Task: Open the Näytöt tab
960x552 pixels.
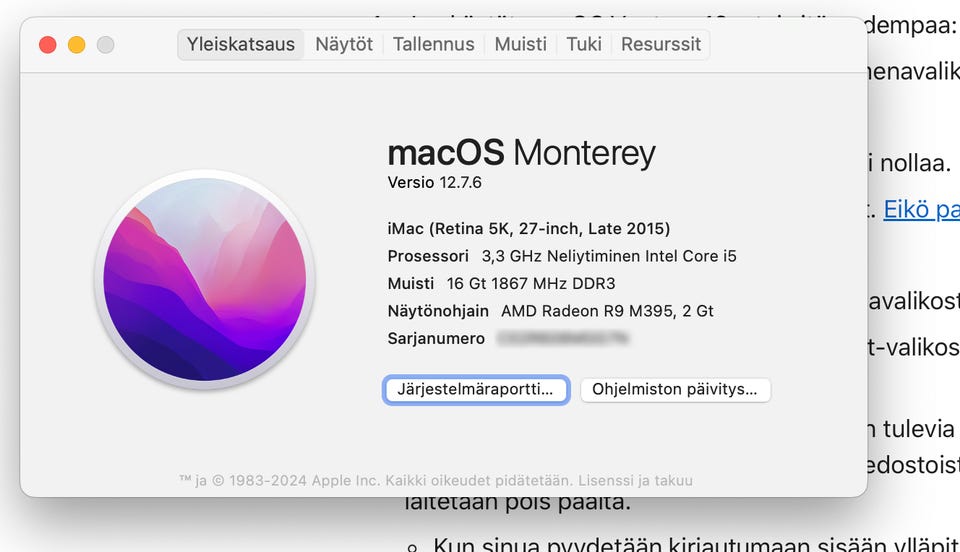Action: (344, 44)
